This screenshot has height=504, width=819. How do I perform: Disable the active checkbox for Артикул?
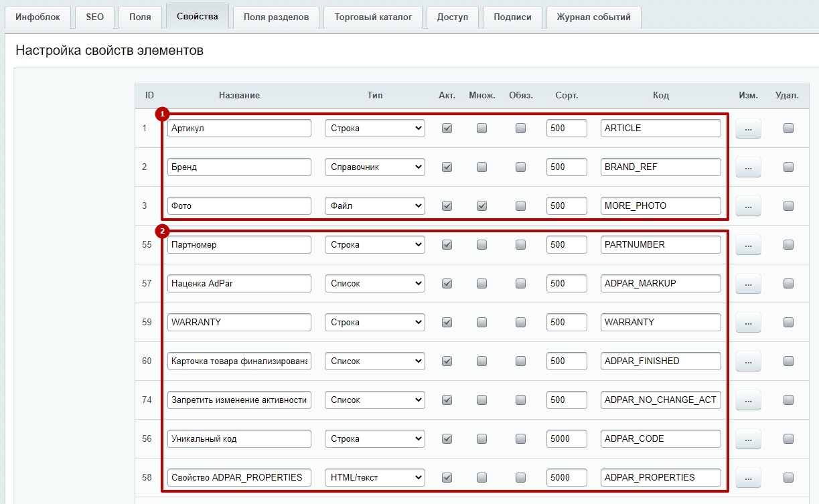447,129
